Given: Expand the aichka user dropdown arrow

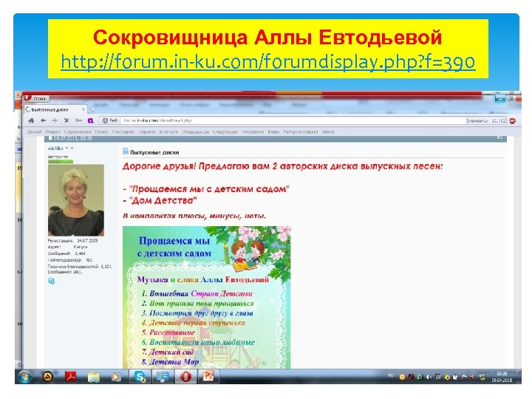Looking at the screenshot, I should (66, 149).
